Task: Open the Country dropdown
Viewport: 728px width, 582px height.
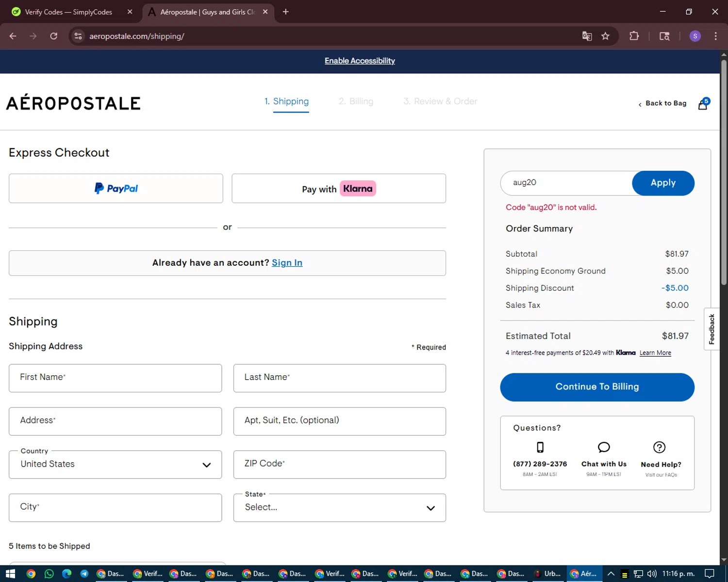Action: click(116, 465)
